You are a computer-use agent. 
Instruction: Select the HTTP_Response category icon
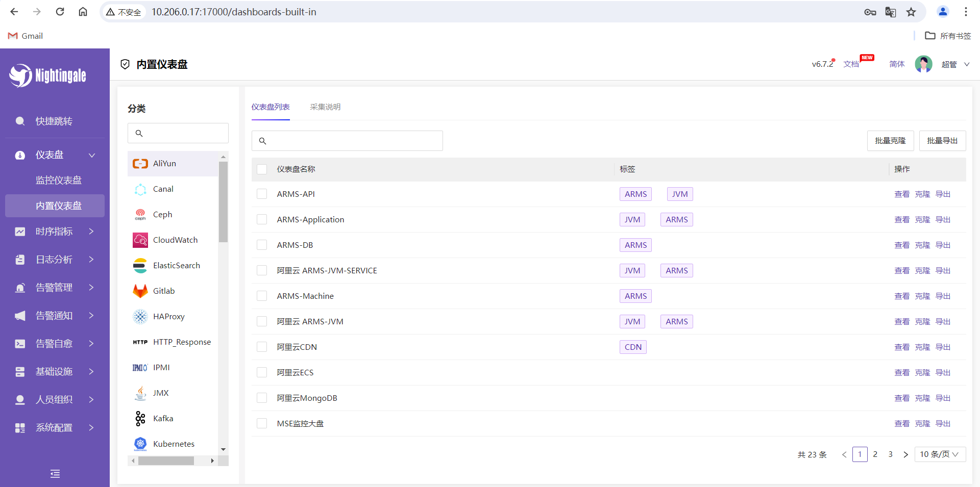(x=140, y=342)
